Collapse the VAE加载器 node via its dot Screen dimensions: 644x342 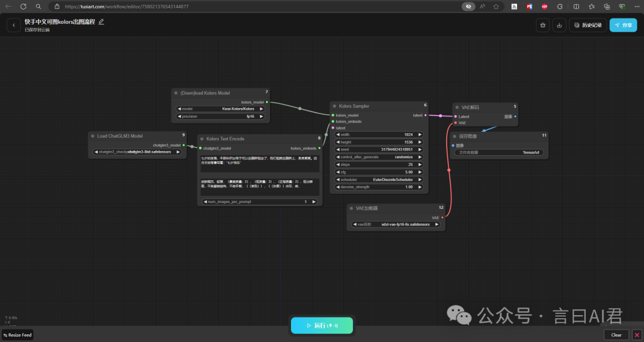351,208
